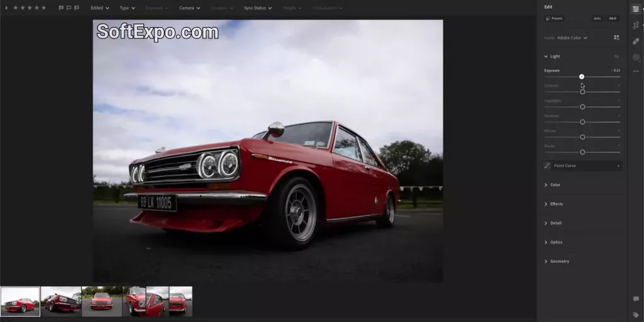Toggle Light edits visibility eye icon
The image size is (644, 322).
point(616,56)
